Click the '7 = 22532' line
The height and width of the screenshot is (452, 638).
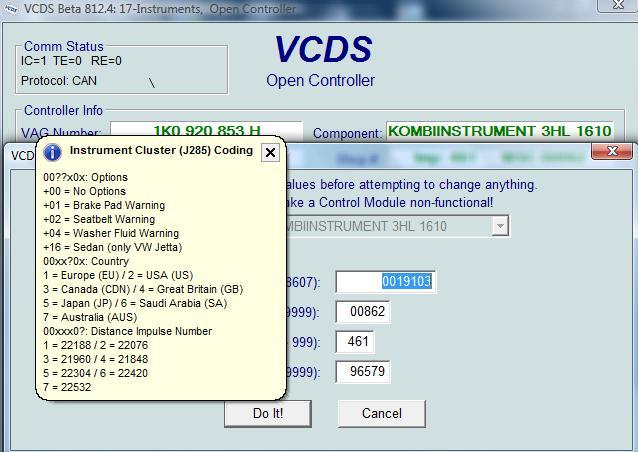pos(67,387)
